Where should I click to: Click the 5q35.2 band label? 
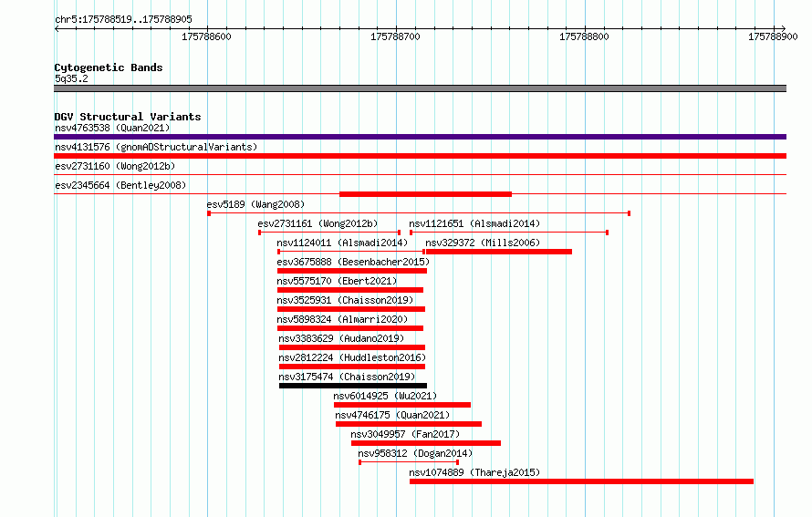[71, 78]
